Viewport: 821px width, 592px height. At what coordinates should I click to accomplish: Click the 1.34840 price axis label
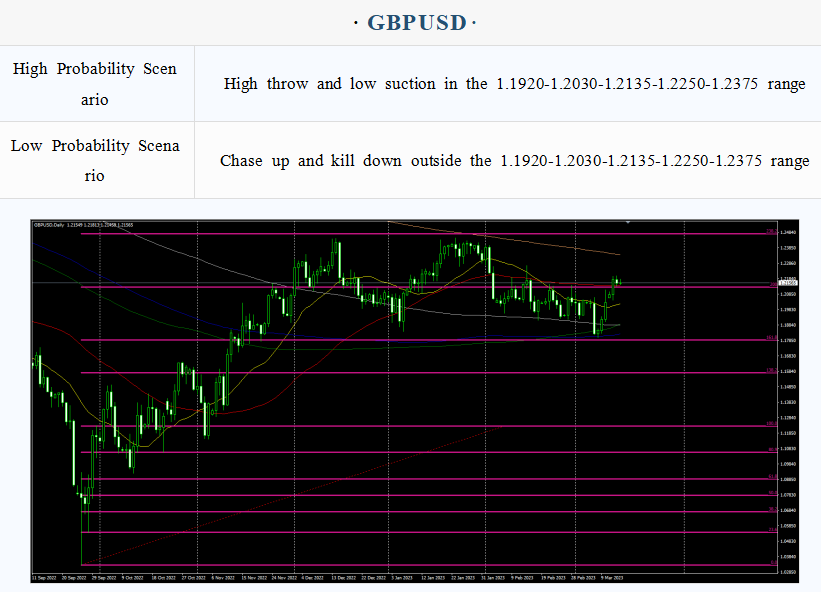point(788,232)
